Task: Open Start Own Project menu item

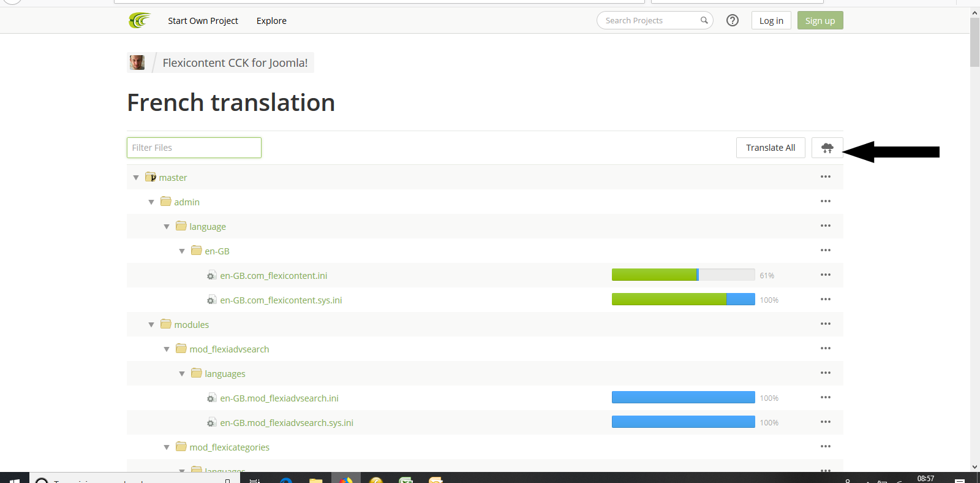Action: [x=203, y=21]
